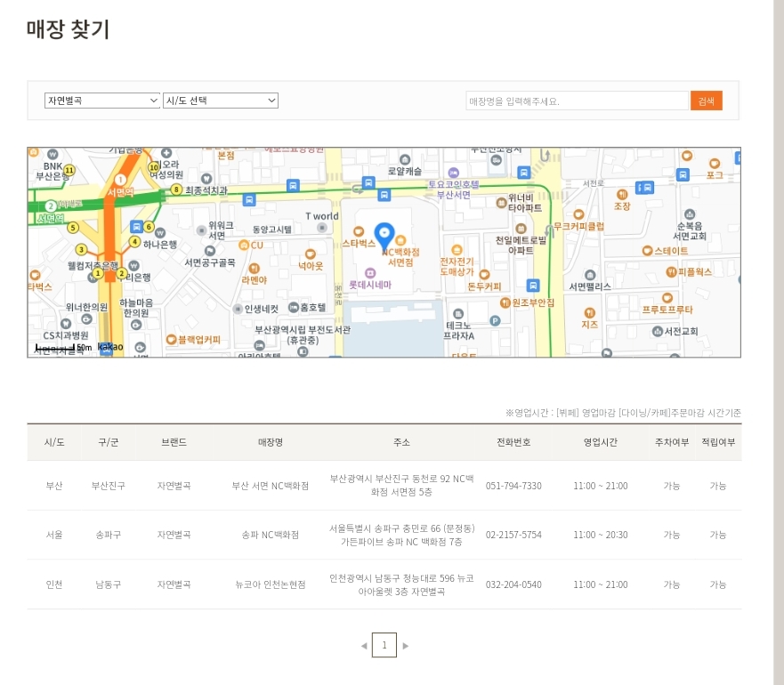Click the 송파구 district cell
The image size is (784, 685).
click(x=108, y=535)
